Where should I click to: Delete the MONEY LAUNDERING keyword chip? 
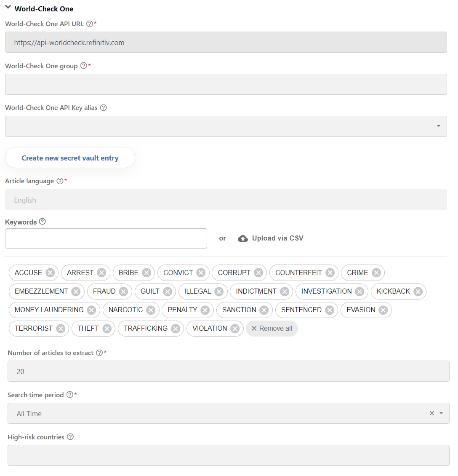(91, 310)
